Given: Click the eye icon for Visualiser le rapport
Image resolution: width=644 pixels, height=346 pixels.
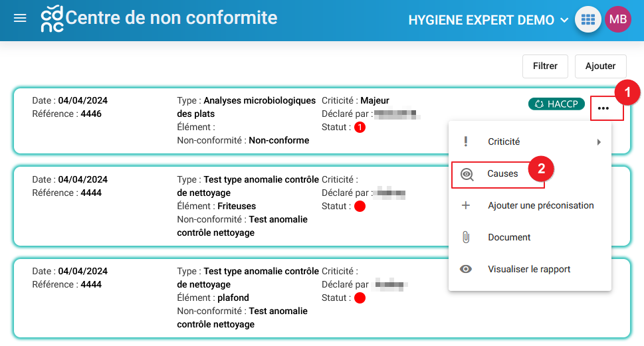Looking at the screenshot, I should (x=466, y=269).
